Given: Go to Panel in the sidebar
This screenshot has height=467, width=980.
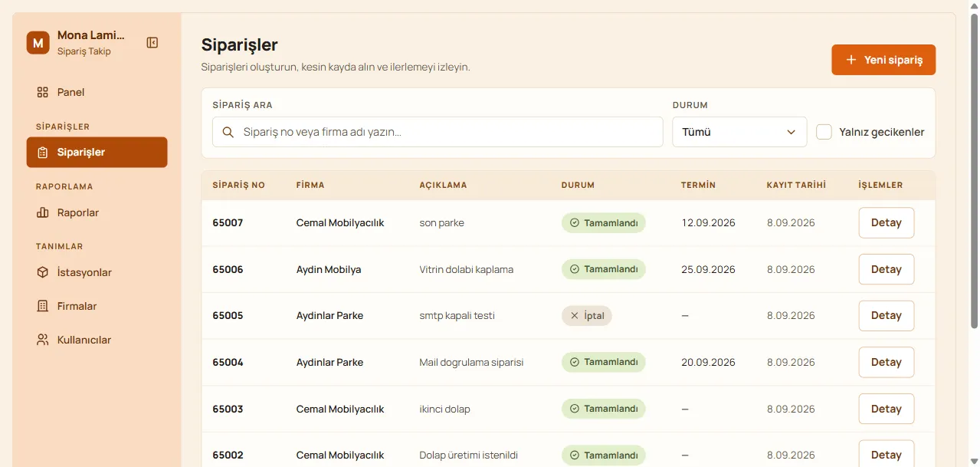Looking at the screenshot, I should pos(97,92).
